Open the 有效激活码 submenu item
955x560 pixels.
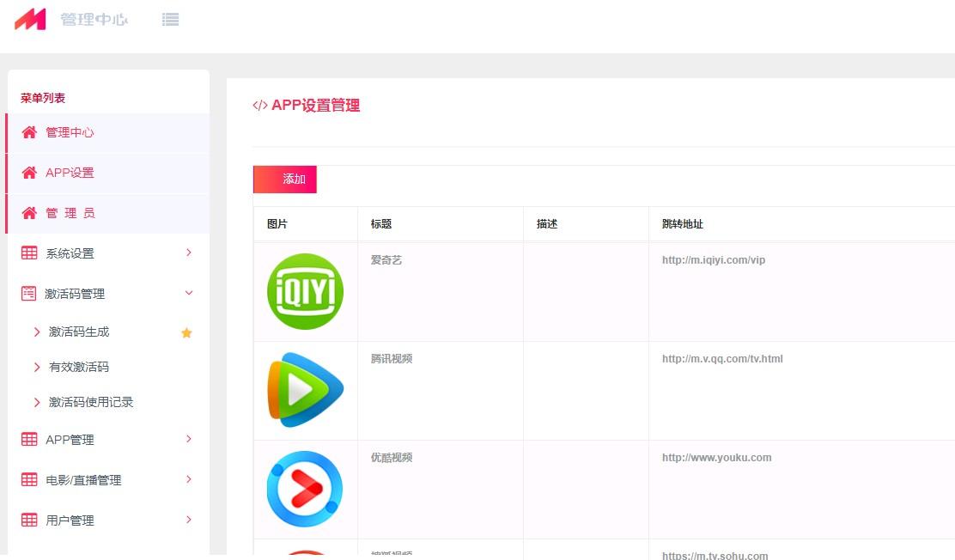point(79,368)
